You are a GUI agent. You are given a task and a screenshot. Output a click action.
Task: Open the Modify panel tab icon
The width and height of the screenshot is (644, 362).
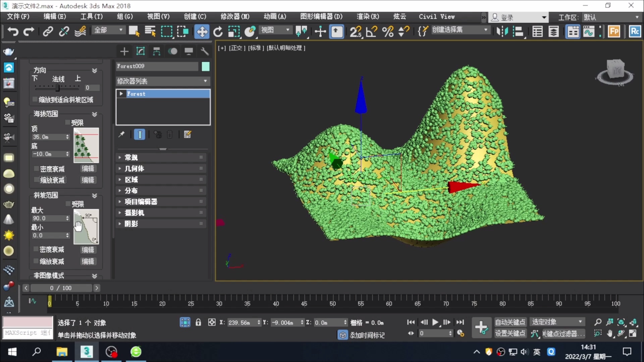point(140,51)
